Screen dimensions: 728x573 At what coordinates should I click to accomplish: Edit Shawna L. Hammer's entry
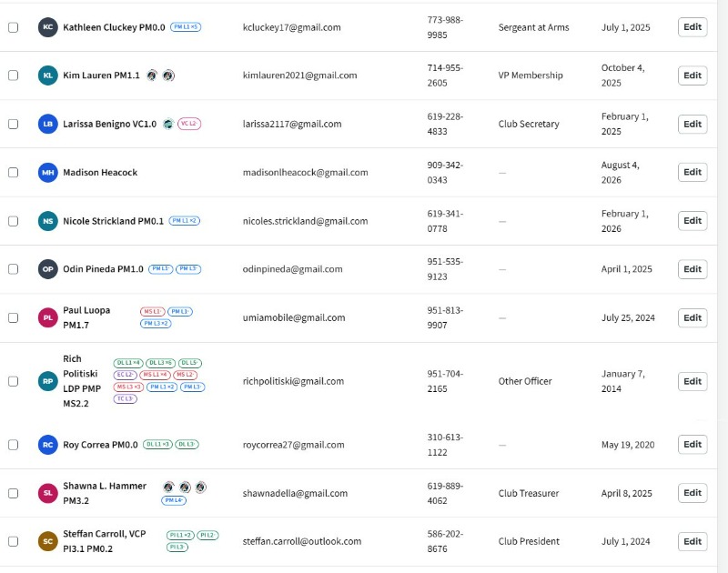pyautogui.click(x=693, y=493)
